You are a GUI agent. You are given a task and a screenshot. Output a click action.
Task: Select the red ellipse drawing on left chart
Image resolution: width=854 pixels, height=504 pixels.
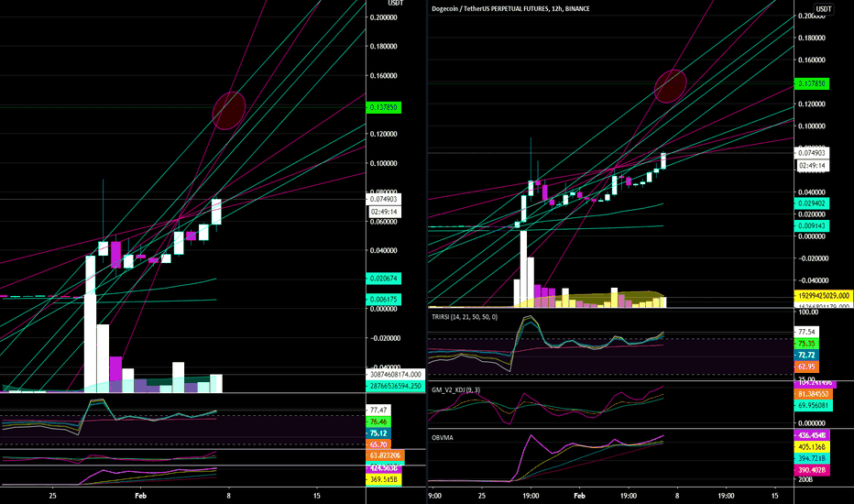(229, 111)
